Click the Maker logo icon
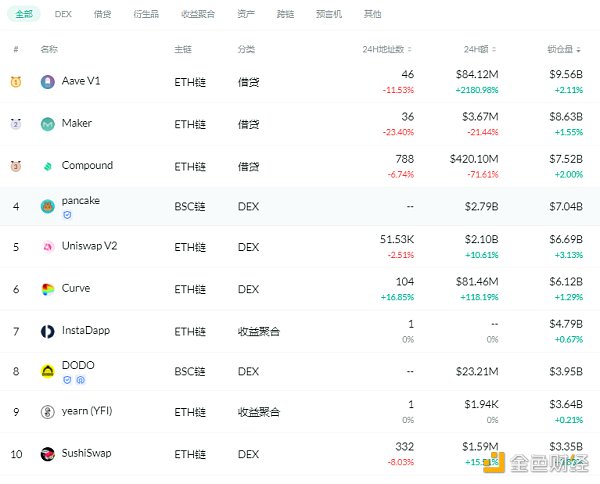Image resolution: width=600 pixels, height=484 pixels. point(48,124)
